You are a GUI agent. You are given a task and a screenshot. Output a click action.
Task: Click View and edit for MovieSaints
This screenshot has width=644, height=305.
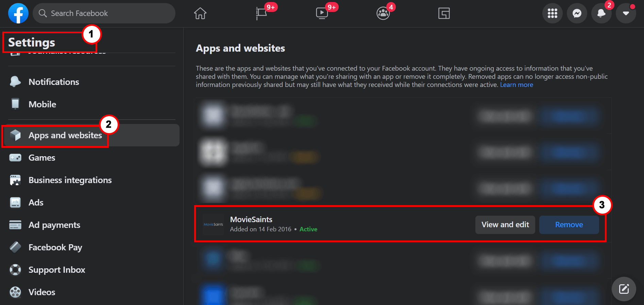(x=505, y=225)
